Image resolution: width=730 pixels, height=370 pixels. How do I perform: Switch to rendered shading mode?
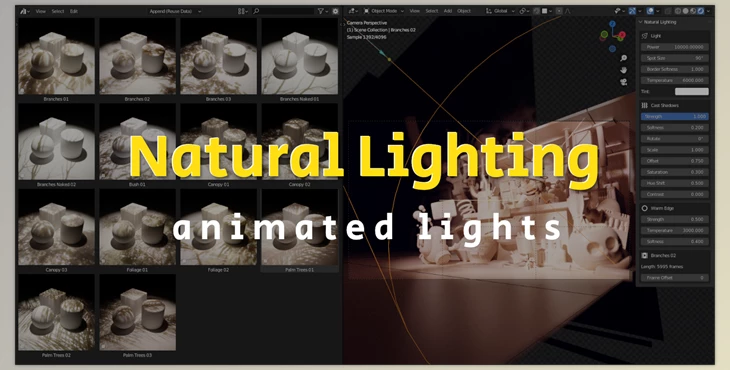(x=701, y=11)
